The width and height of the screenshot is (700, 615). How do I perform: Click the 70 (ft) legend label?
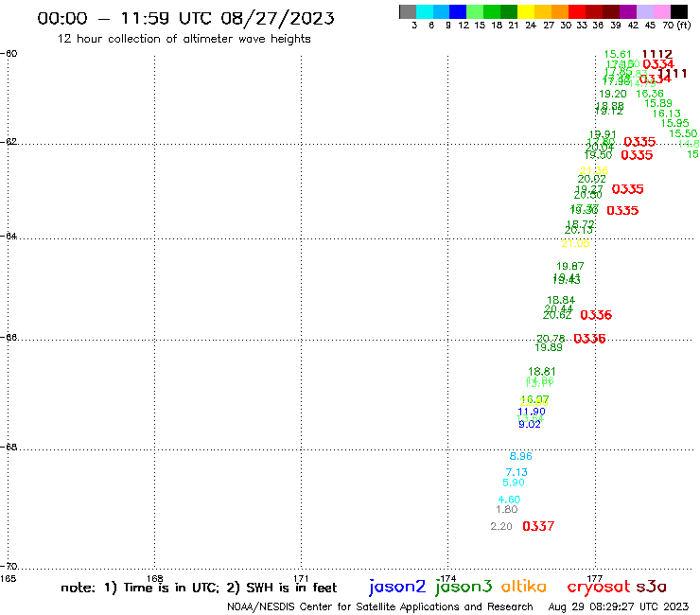[x=676, y=26]
